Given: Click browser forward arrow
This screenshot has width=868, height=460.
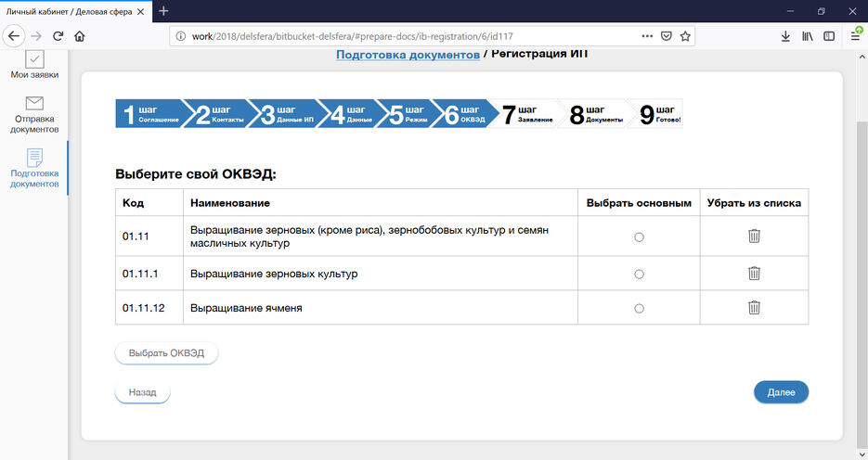Looking at the screenshot, I should 36,36.
